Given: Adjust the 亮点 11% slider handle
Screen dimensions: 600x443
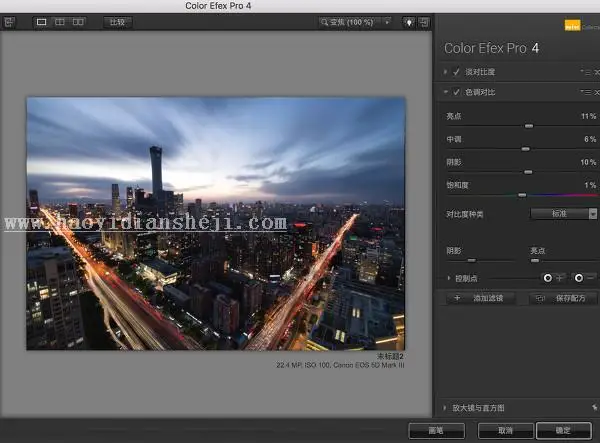Looking at the screenshot, I should [529, 126].
